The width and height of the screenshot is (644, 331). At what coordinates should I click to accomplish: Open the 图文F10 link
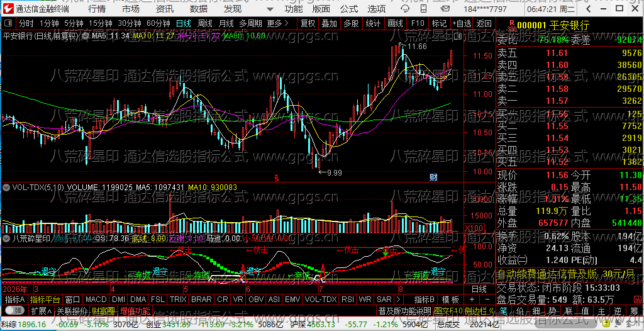point(448,310)
